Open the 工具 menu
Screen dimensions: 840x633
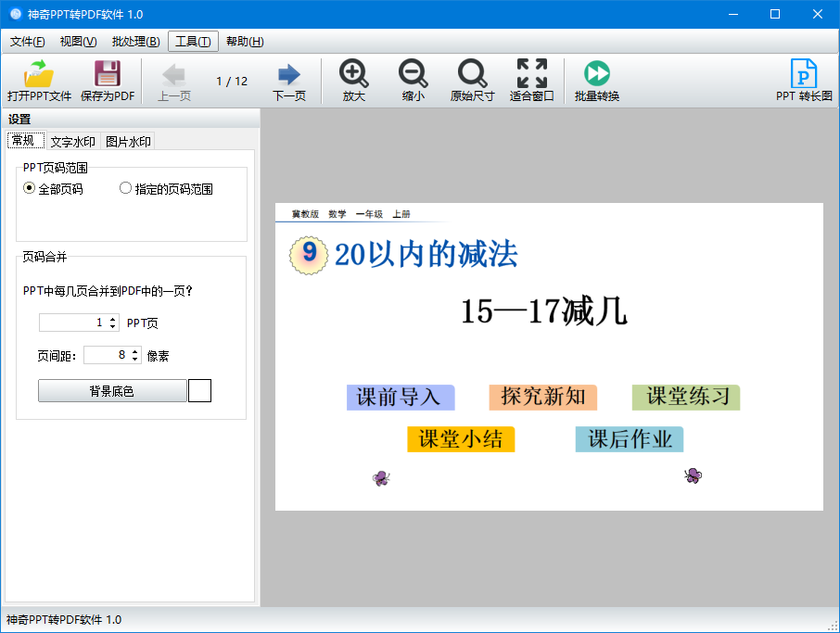[x=192, y=41]
